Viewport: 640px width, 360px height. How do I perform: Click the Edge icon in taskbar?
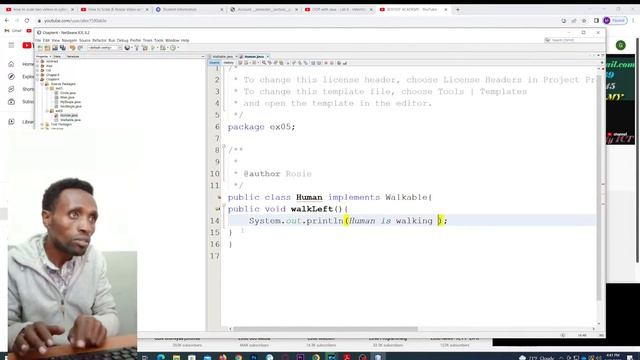tap(161, 357)
